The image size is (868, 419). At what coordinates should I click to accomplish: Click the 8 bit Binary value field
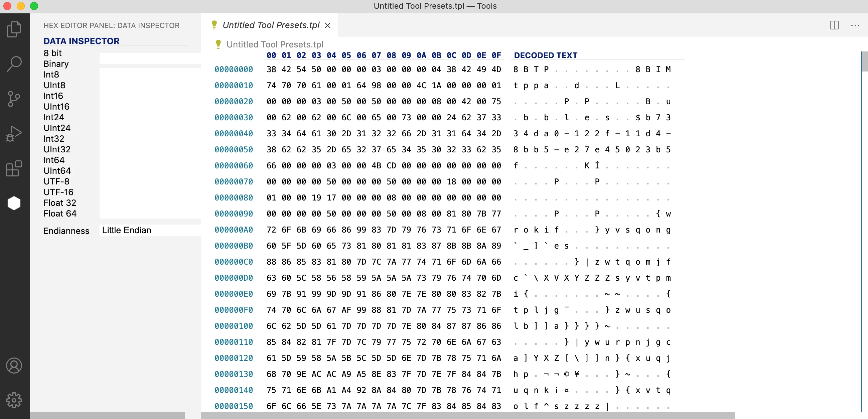150,58
